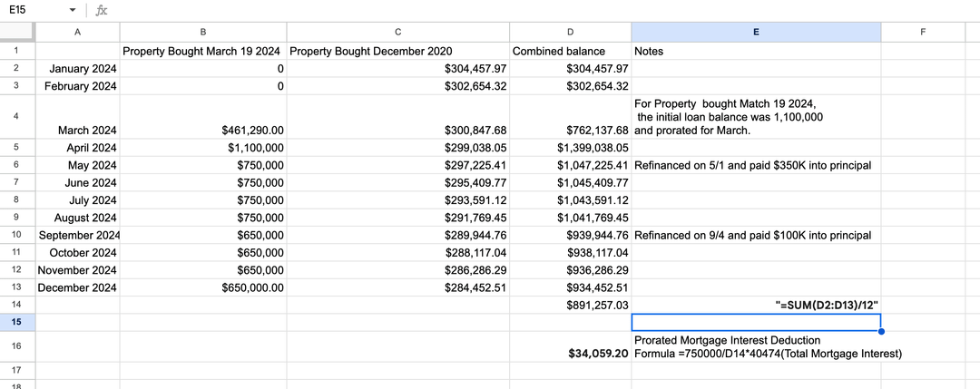Select the March 2024 cell showing $461,290.00
The height and width of the screenshot is (389, 980).
[202, 130]
